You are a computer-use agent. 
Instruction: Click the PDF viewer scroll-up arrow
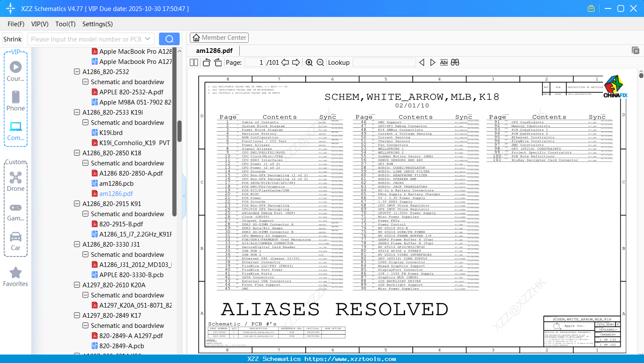point(641,72)
